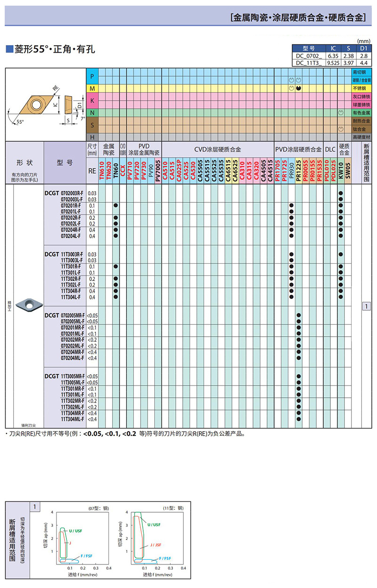Click the PR1535 grade column header
Screen dimensions: 377x588
coord(320,170)
